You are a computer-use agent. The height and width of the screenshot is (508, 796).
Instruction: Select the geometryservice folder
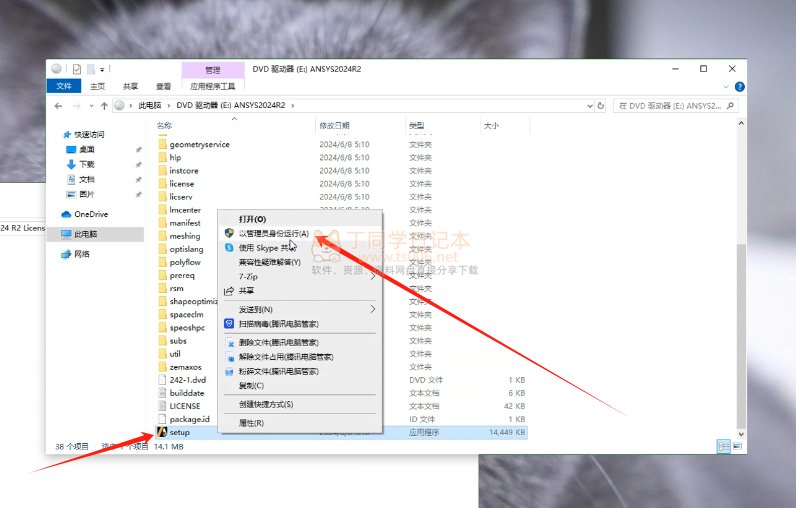click(200, 144)
